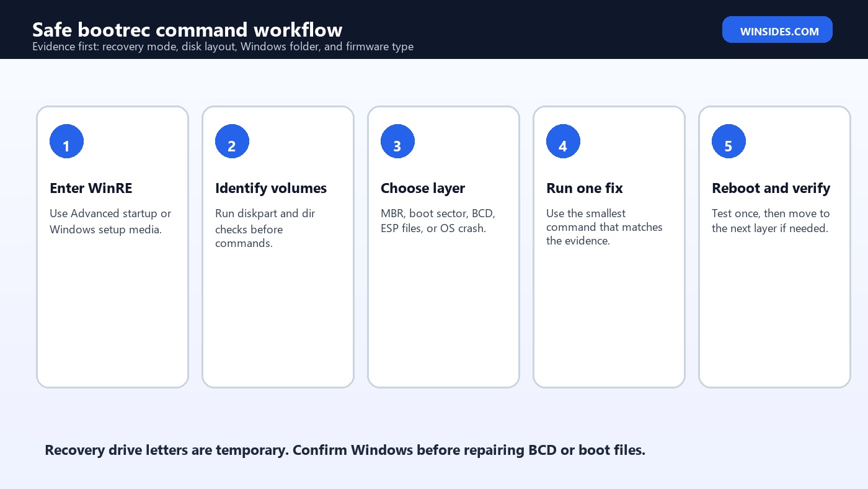Click the numbered circle for step 4

pos(563,141)
